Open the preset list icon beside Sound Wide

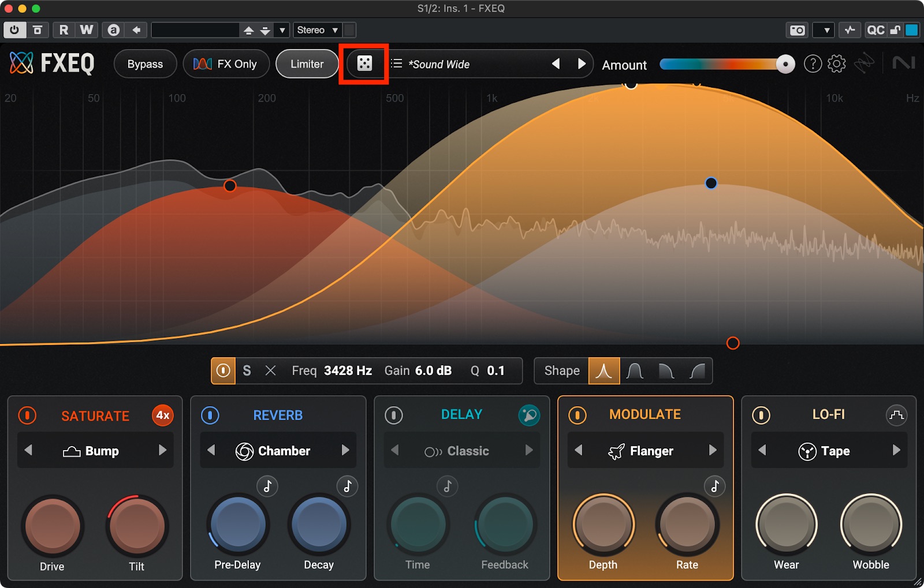click(x=397, y=63)
